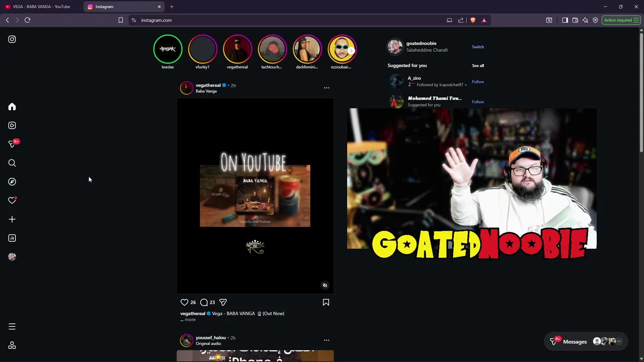This screenshot has width=644, height=362.
Task: Create new post plus icon
Action: pyautogui.click(x=12, y=219)
